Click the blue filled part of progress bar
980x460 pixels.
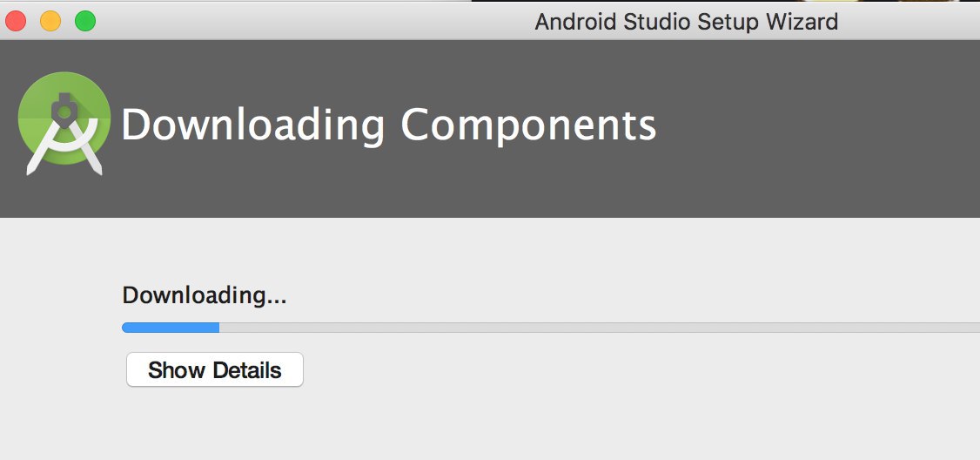point(171,328)
